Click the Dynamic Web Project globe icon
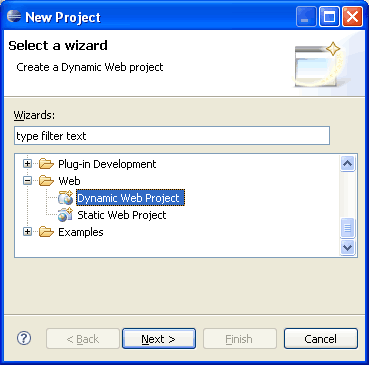This screenshot has height=365, width=369. [65, 198]
